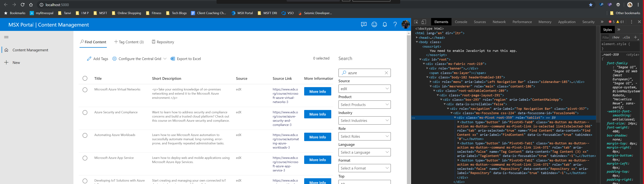644x184 pixels.
Task: Open the Repository tab
Action: (163, 42)
